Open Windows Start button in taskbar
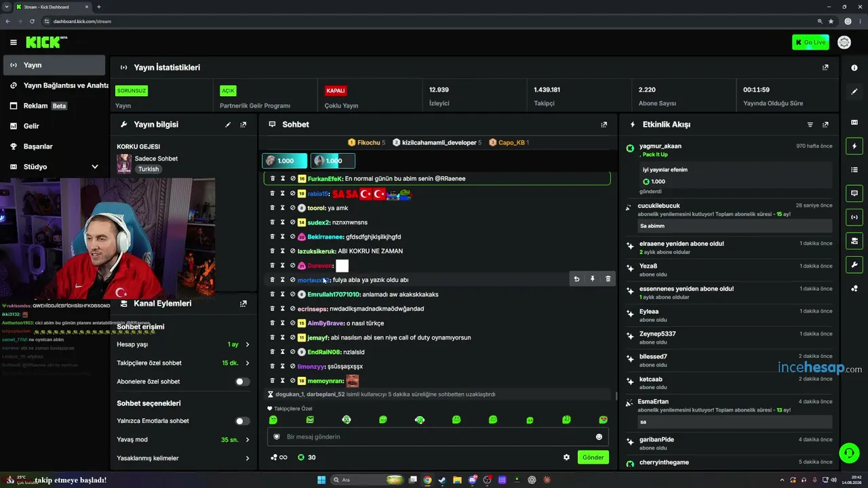The image size is (868, 488). coord(321,480)
